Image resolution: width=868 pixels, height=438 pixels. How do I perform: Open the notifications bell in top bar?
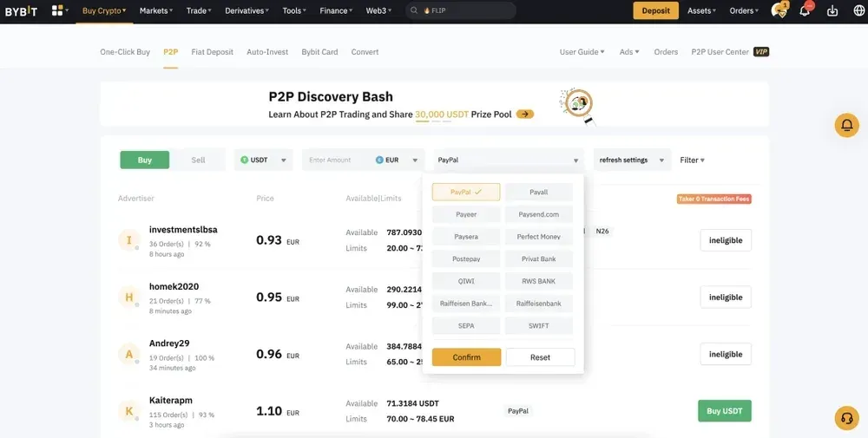tap(805, 10)
